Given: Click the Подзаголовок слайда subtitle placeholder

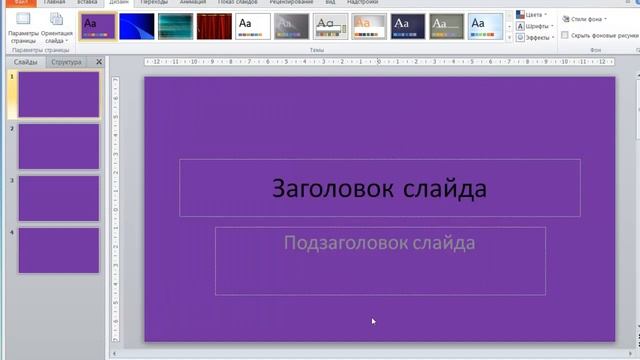Looking at the screenshot, I should [380, 261].
